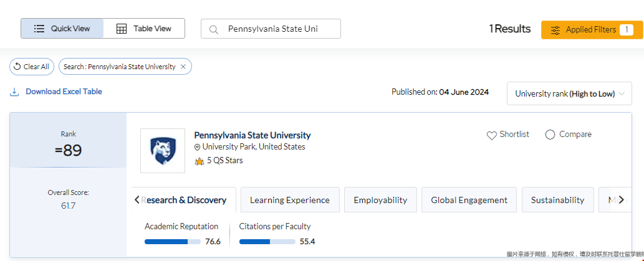Image resolution: width=644 pixels, height=261 pixels.
Task: Remove the Pennsylvania State University search chip
Action: tap(183, 67)
